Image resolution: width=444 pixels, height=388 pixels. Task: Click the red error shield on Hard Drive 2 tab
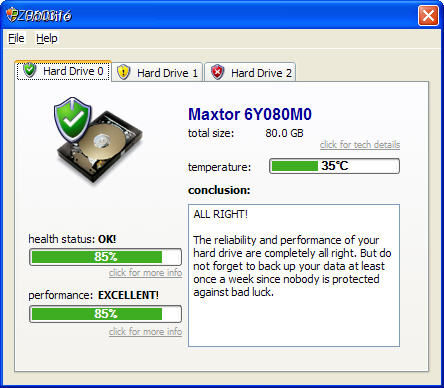(x=217, y=72)
